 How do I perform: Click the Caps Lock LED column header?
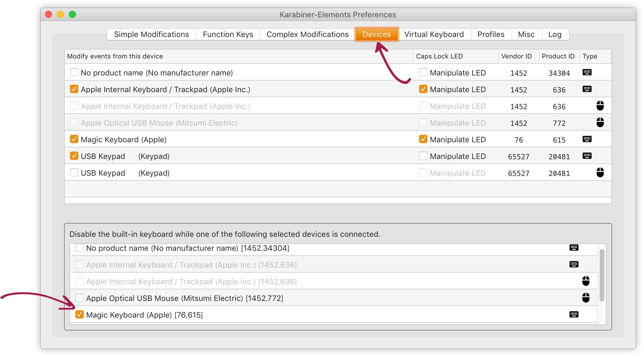click(x=456, y=56)
